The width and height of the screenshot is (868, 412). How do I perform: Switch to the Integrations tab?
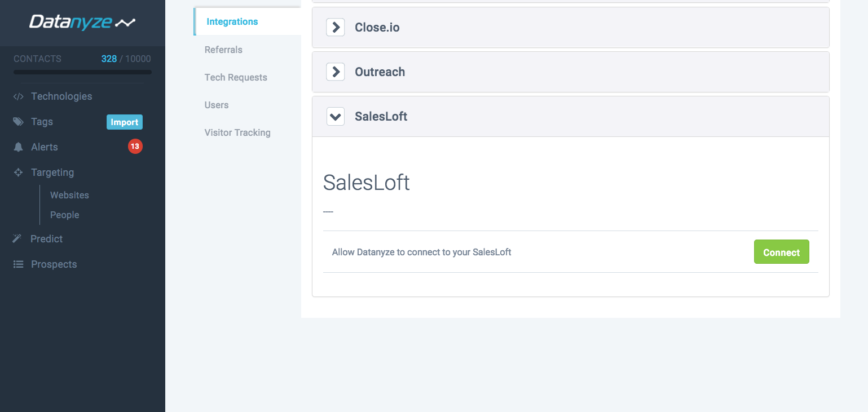point(232,21)
